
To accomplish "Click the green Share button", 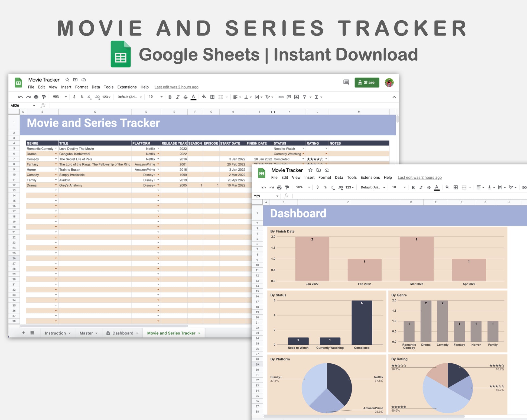I will (367, 82).
